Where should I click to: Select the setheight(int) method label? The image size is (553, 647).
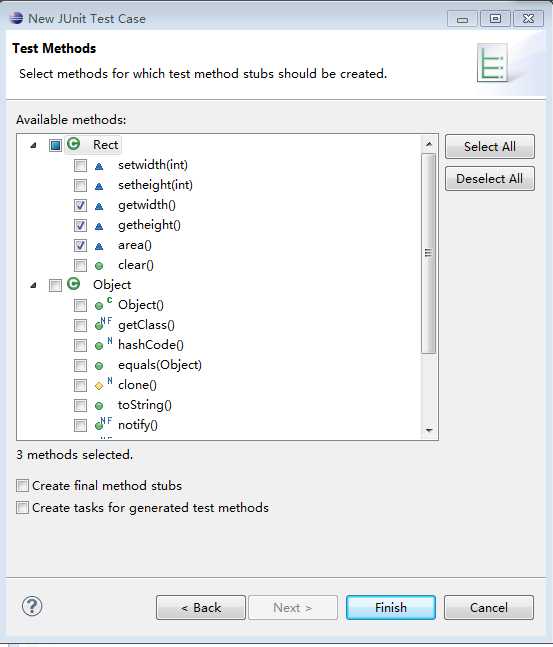(155, 185)
